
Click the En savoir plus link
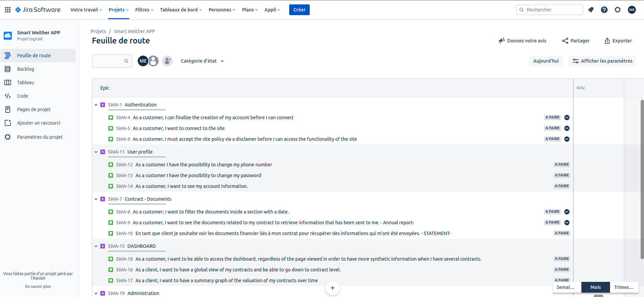pyautogui.click(x=38, y=287)
